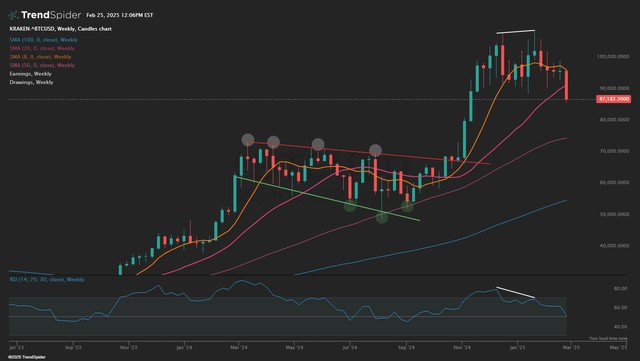This screenshot has height=361, width=640.
Task: Click the 50,000.0000 price axis label
Action: [614, 214]
